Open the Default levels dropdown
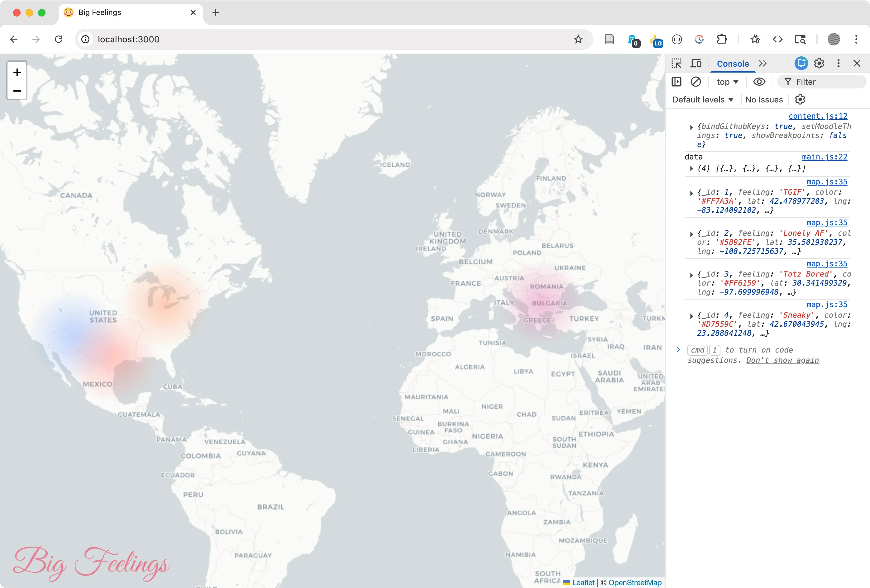870x588 pixels. [702, 99]
